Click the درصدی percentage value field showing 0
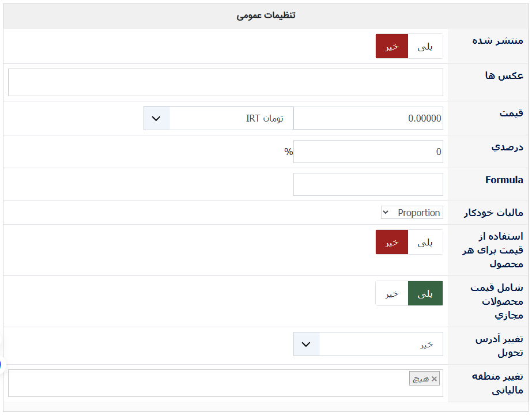The height and width of the screenshot is (416, 532). click(369, 151)
